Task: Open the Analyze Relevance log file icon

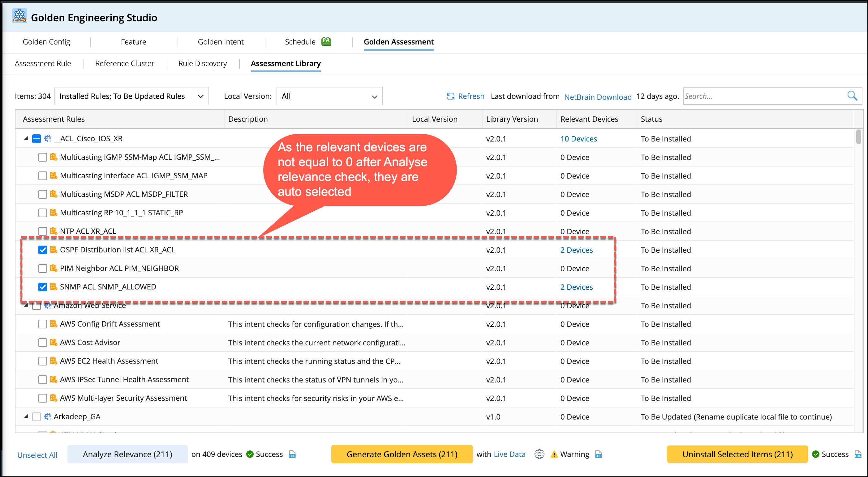Action: pos(292,454)
